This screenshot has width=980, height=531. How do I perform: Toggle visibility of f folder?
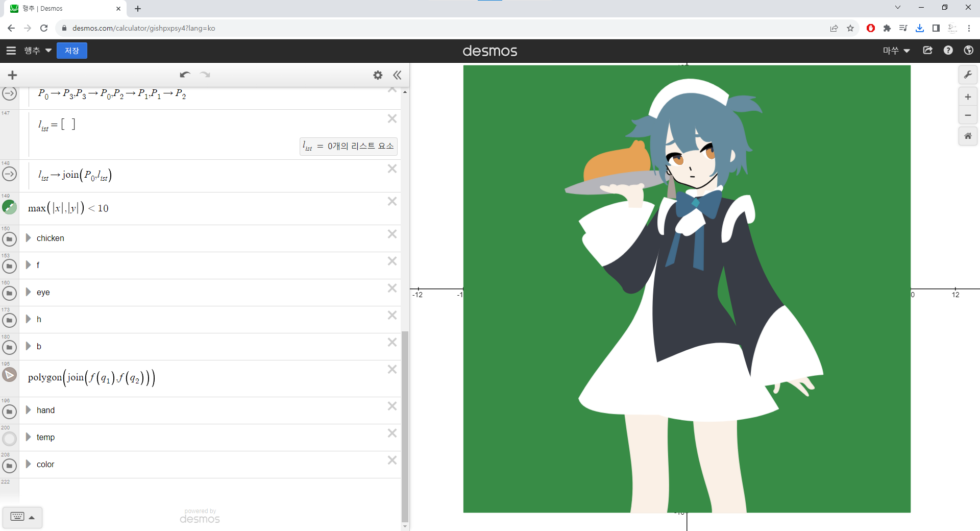click(10, 266)
